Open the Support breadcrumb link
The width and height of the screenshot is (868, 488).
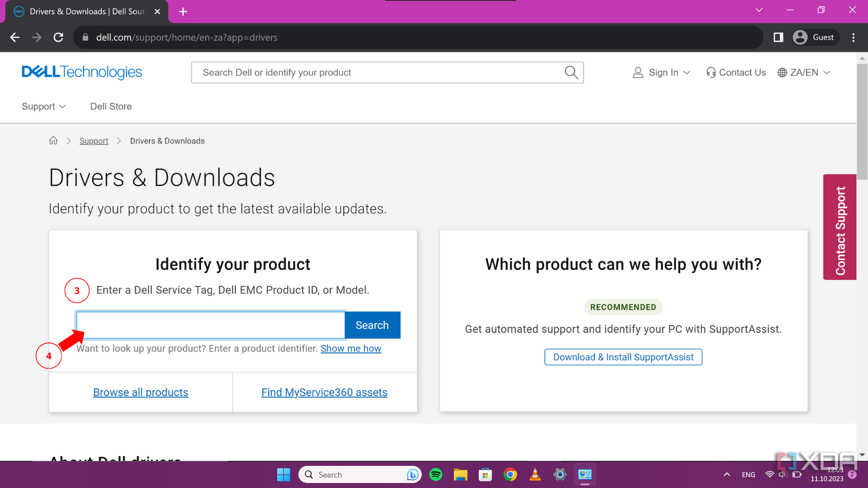click(94, 141)
